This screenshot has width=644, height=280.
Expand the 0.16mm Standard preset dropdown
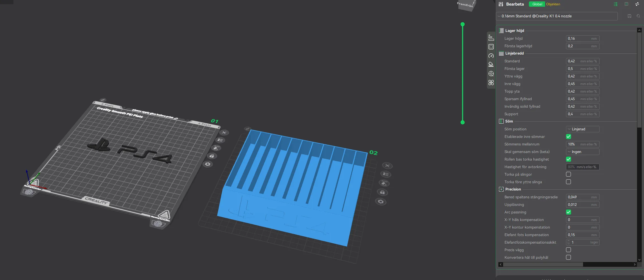tap(556, 16)
